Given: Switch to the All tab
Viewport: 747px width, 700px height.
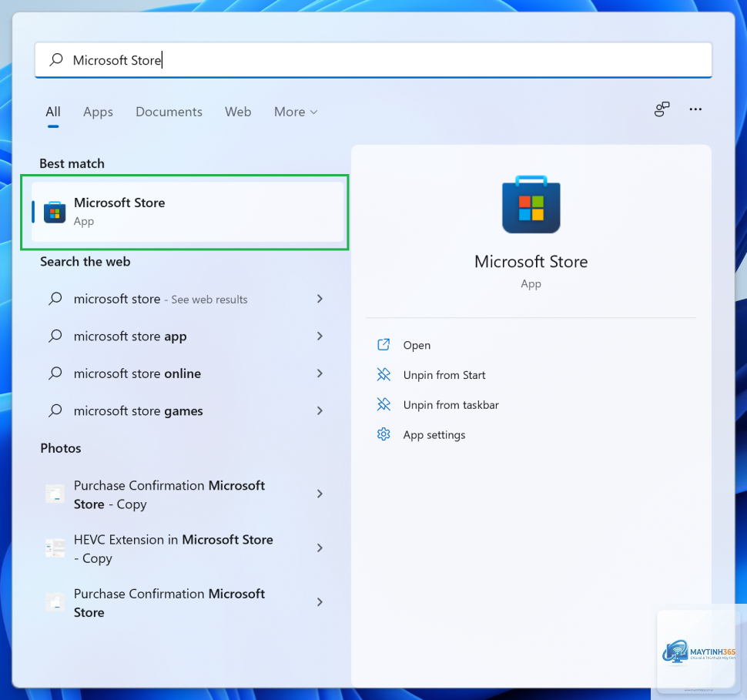Looking at the screenshot, I should [53, 112].
